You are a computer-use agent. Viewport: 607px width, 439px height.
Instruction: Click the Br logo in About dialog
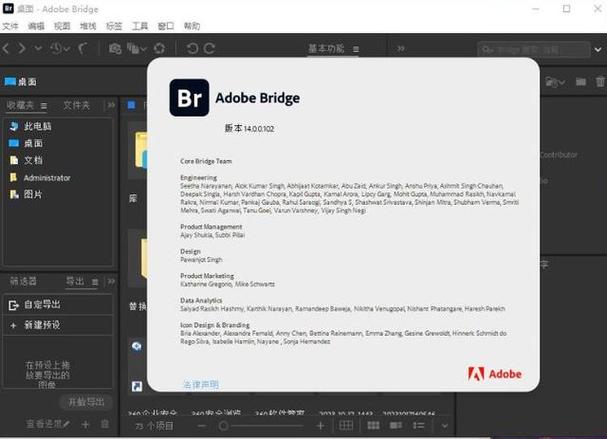tap(189, 98)
